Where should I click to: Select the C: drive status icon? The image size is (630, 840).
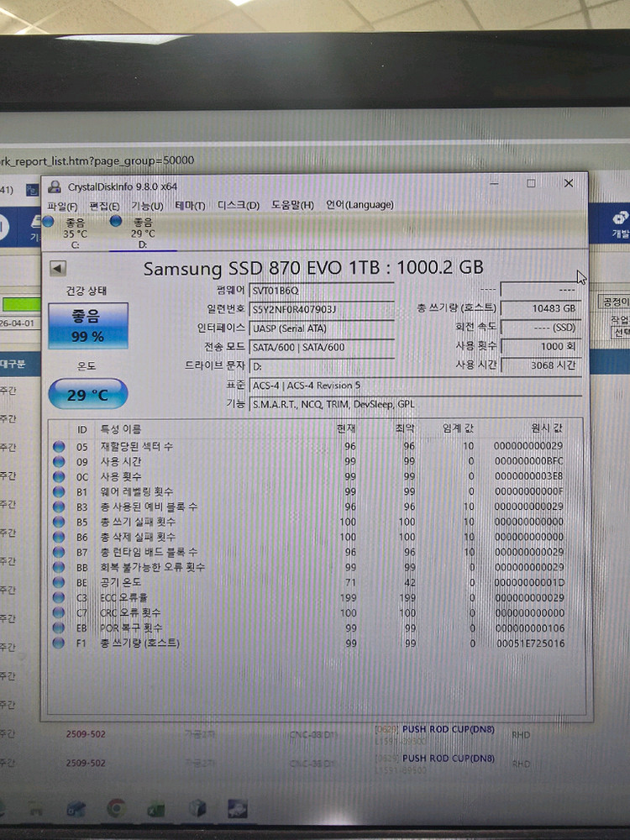[48, 222]
